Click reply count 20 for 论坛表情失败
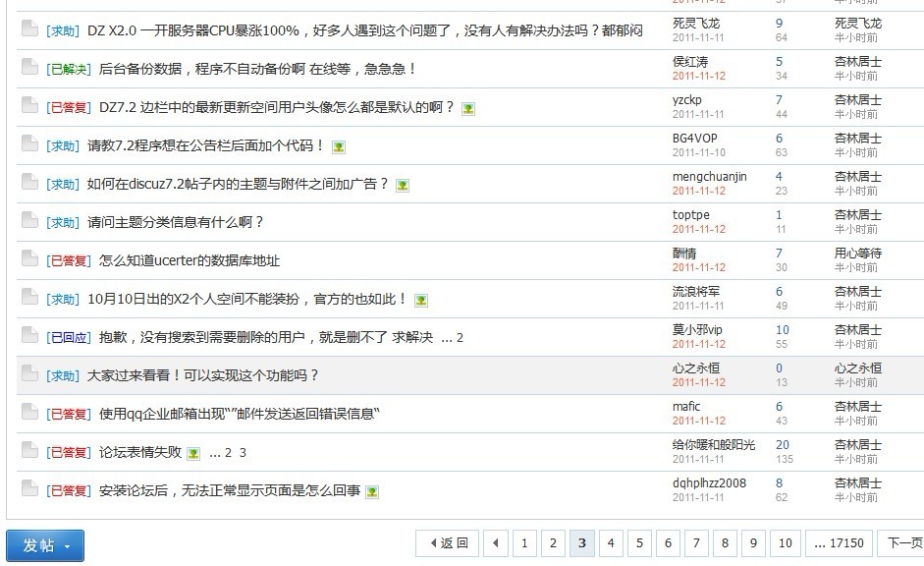Viewport: 924px width, 566px height. pyautogui.click(x=782, y=444)
